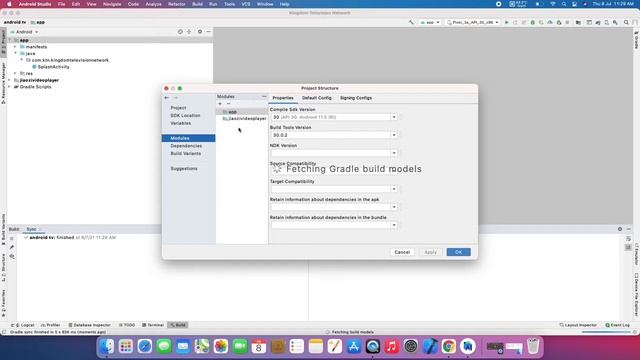Open the Build panel gear settings

click(620, 229)
